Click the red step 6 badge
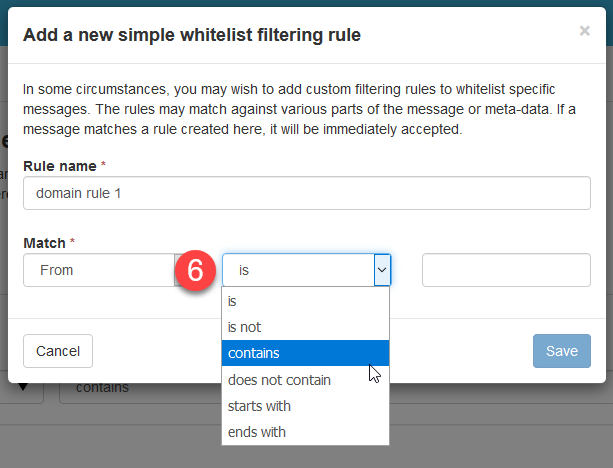613x468 pixels. pyautogui.click(x=196, y=270)
